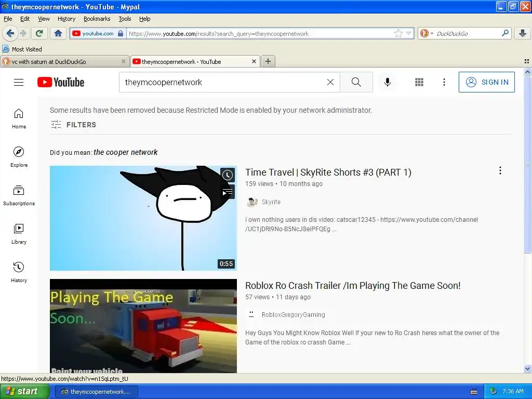Clear the YouTube search query with X
Image resolution: width=532 pixels, height=399 pixels.
pyautogui.click(x=330, y=82)
